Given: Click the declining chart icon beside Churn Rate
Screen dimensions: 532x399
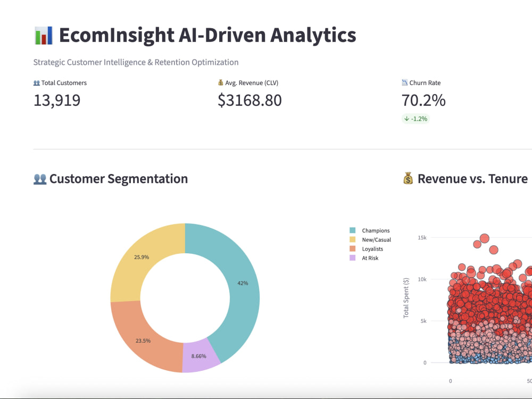Looking at the screenshot, I should point(404,82).
